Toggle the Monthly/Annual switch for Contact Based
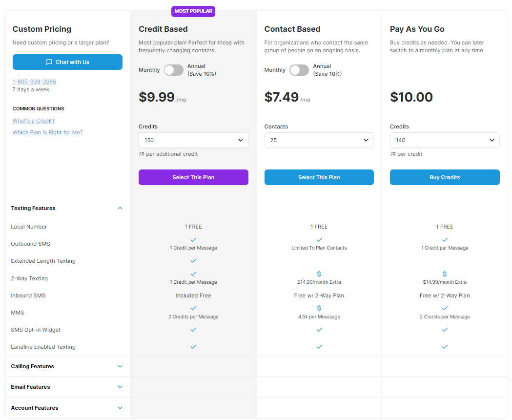 coord(299,70)
